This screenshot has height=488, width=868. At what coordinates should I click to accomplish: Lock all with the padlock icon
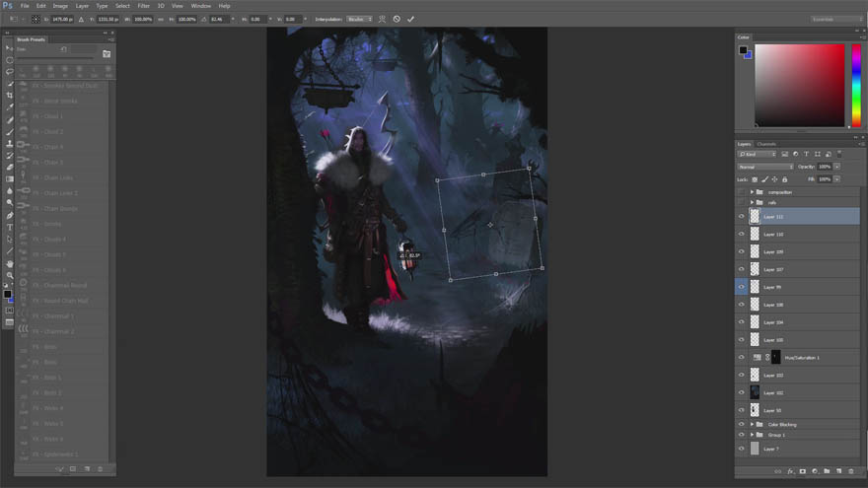(x=784, y=179)
